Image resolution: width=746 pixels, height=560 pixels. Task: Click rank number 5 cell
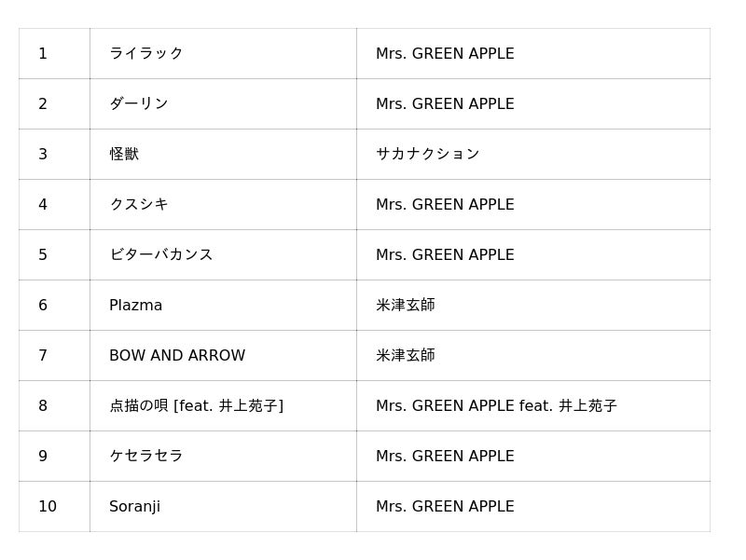54,254
